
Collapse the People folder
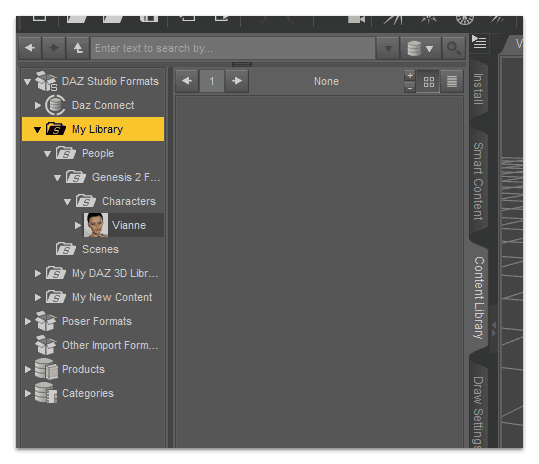tap(47, 154)
